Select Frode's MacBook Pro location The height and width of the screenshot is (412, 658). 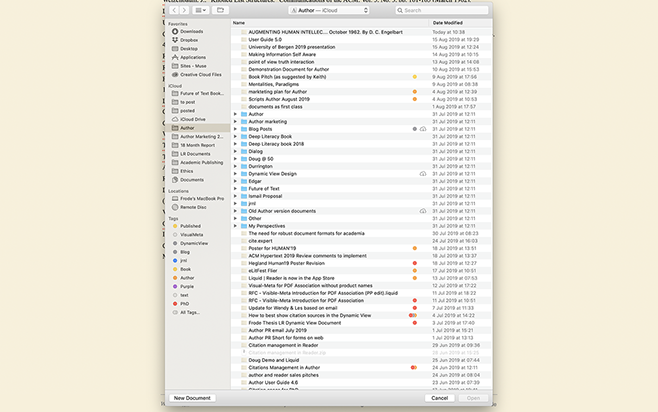[201, 198]
